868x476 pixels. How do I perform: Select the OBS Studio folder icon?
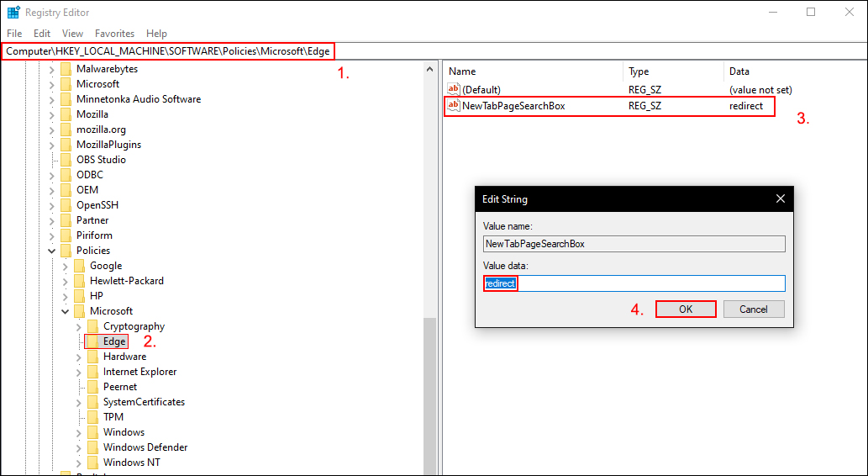[x=66, y=160]
